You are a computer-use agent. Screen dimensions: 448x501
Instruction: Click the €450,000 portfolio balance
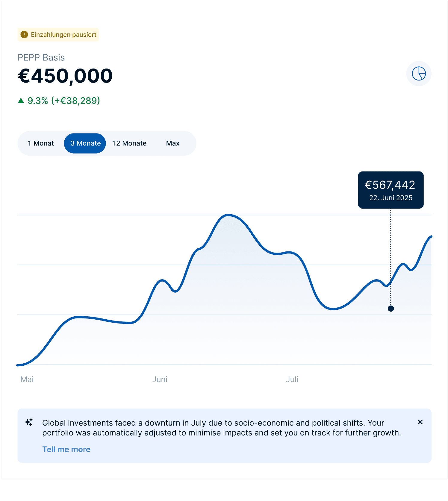coord(65,76)
